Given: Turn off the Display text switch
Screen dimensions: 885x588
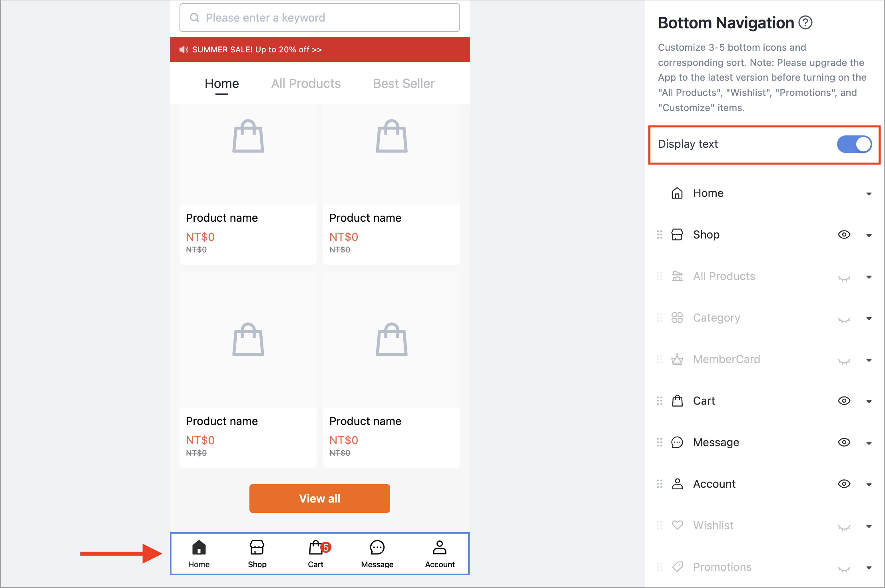Looking at the screenshot, I should [854, 144].
